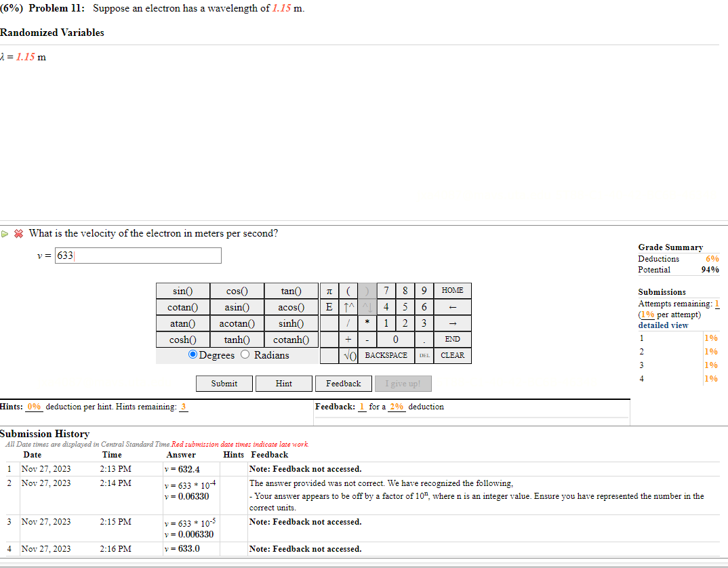Click the END key

453,340
